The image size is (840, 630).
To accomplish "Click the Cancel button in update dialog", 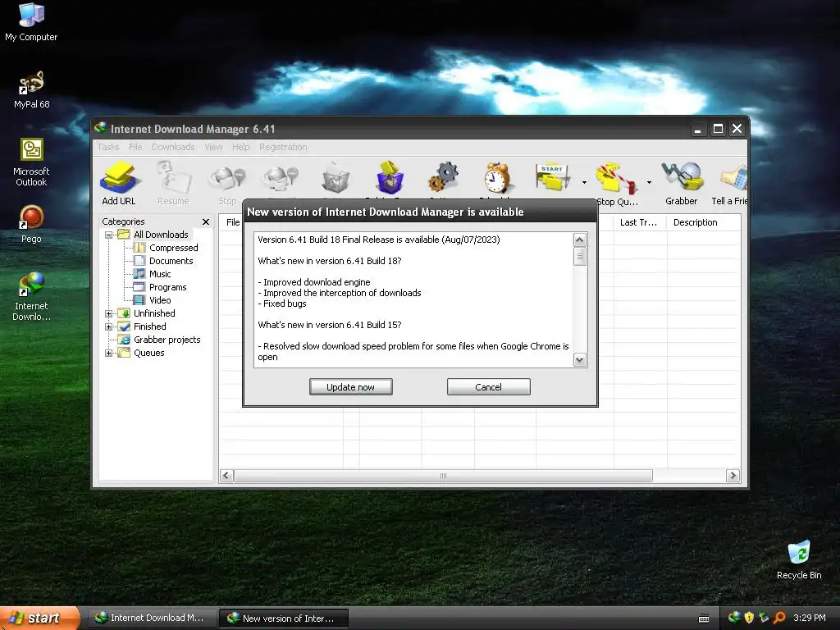I will click(x=489, y=387).
